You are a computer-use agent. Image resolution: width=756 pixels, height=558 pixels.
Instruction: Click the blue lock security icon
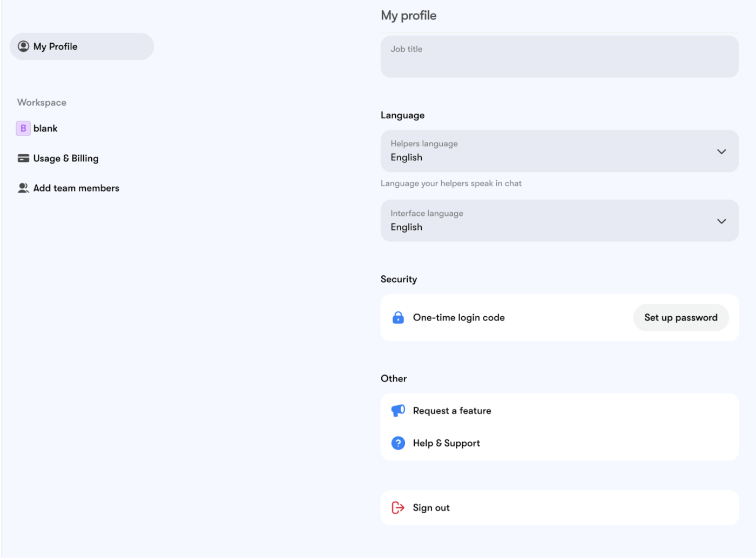(x=398, y=317)
